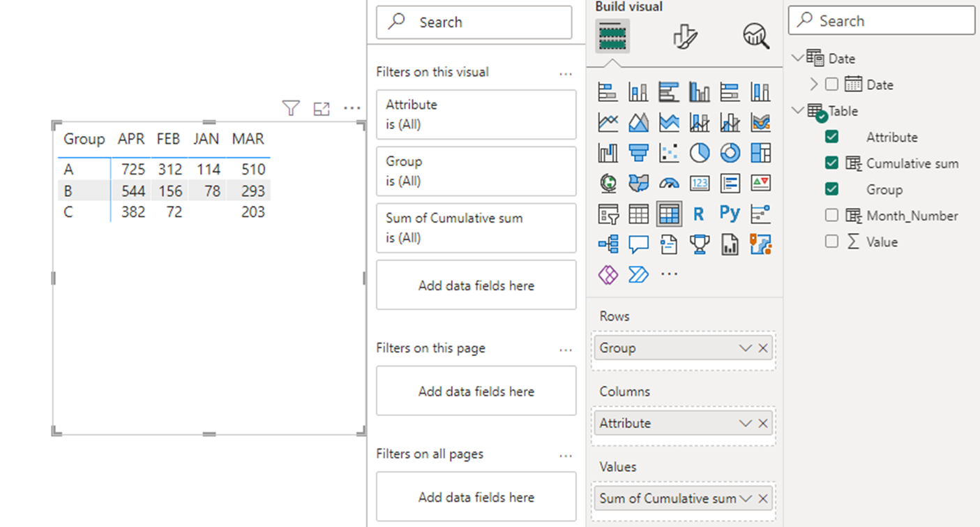Expand the Date hierarchy chevron

[814, 84]
